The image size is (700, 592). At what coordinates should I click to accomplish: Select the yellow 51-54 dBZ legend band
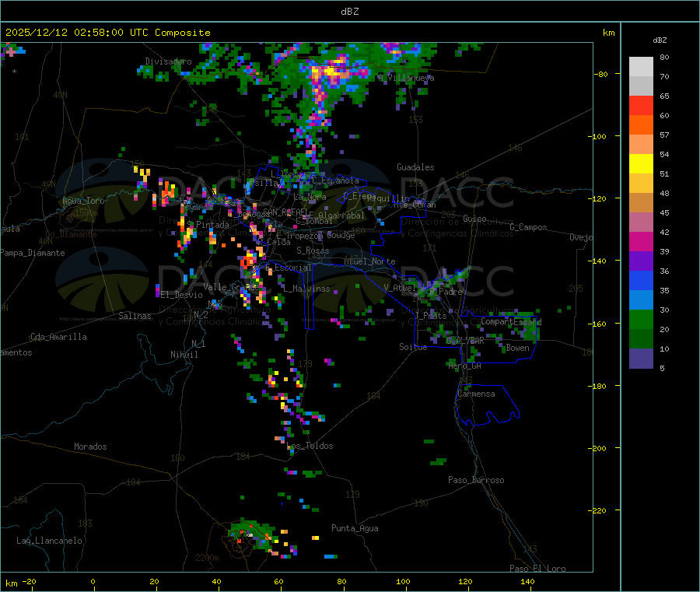pos(641,164)
